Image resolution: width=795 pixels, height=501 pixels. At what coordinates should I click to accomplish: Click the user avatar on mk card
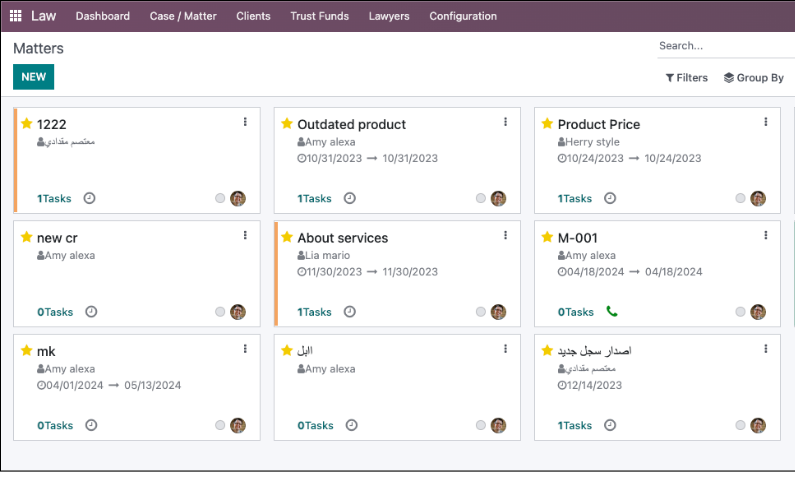coord(238,425)
